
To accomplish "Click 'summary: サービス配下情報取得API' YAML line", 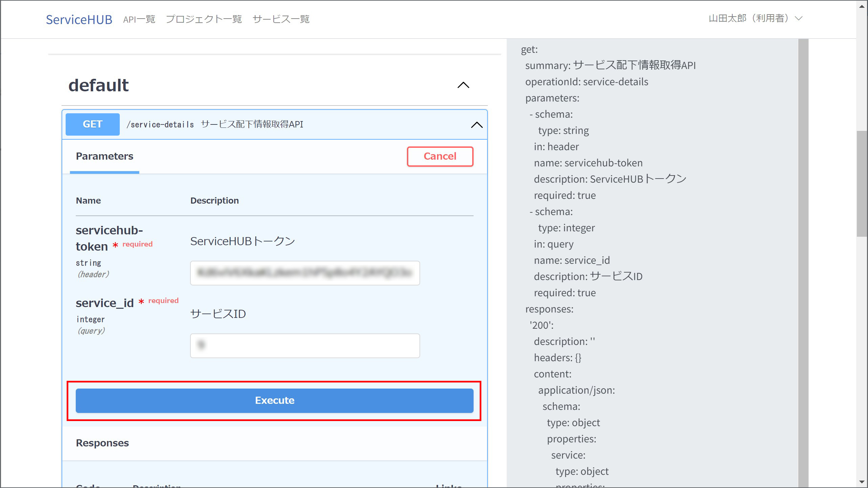I will 610,66.
